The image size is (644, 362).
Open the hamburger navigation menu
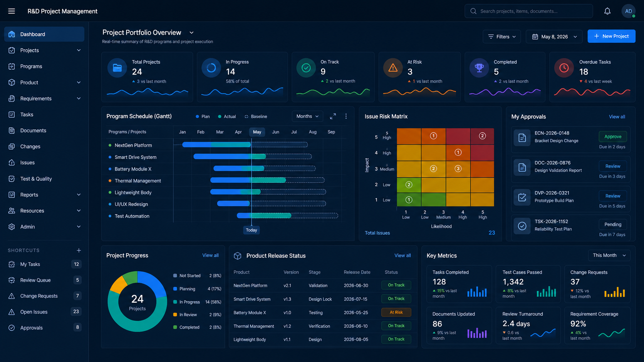(12, 11)
